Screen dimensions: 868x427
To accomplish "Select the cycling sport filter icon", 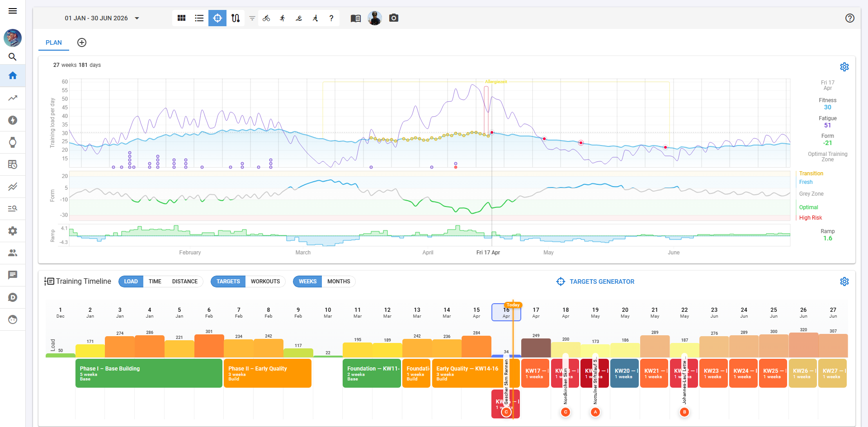I will click(x=266, y=18).
